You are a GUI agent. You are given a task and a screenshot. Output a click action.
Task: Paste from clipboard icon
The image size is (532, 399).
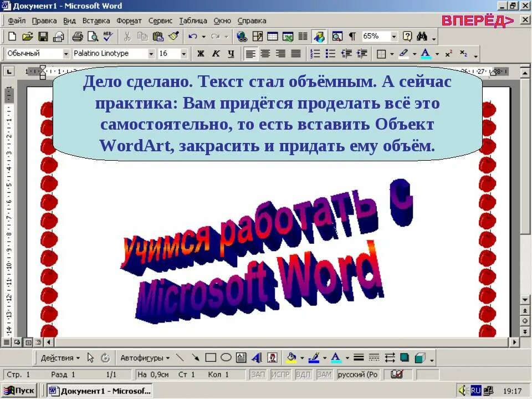pos(158,37)
